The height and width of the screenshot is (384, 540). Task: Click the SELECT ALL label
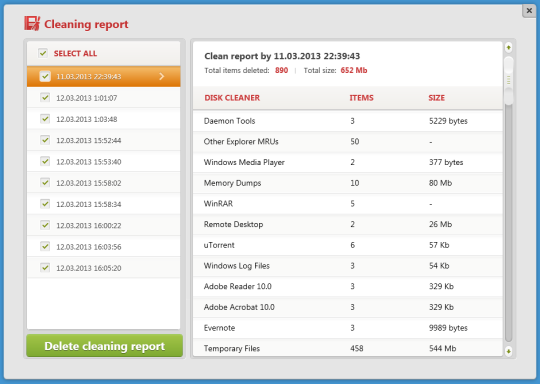pyautogui.click(x=75, y=53)
